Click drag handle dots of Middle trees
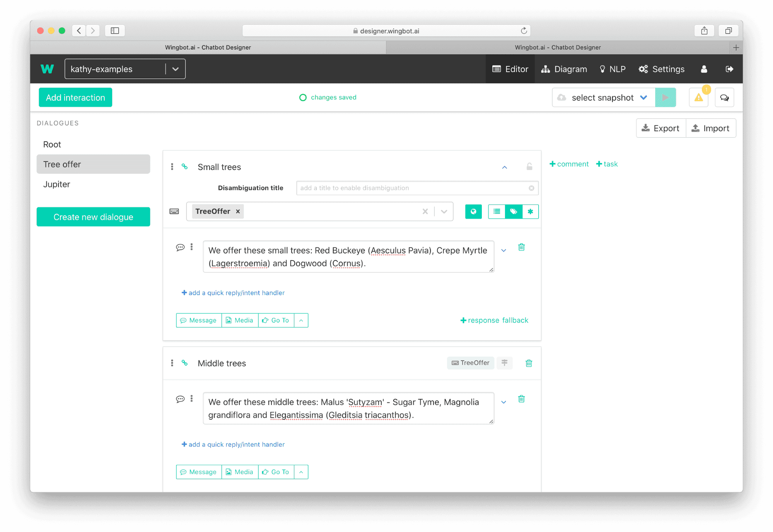Image resolution: width=773 pixels, height=532 pixels. [x=172, y=363]
